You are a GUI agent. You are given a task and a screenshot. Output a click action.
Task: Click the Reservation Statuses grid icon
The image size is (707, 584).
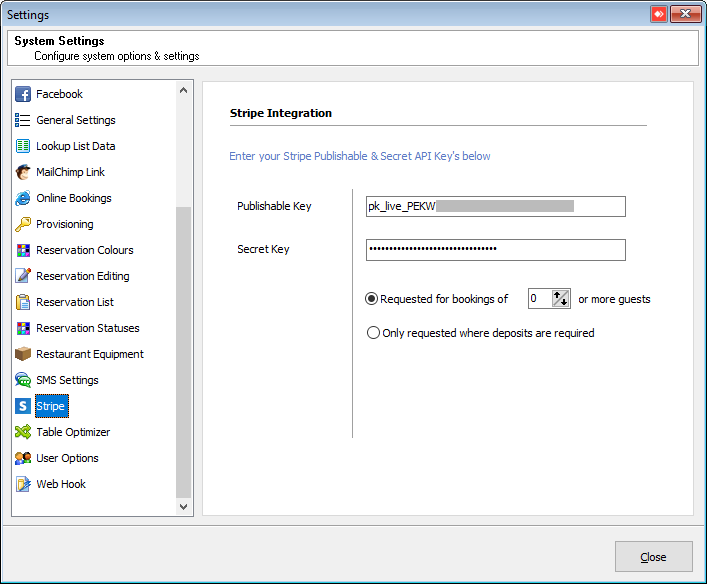(x=23, y=328)
